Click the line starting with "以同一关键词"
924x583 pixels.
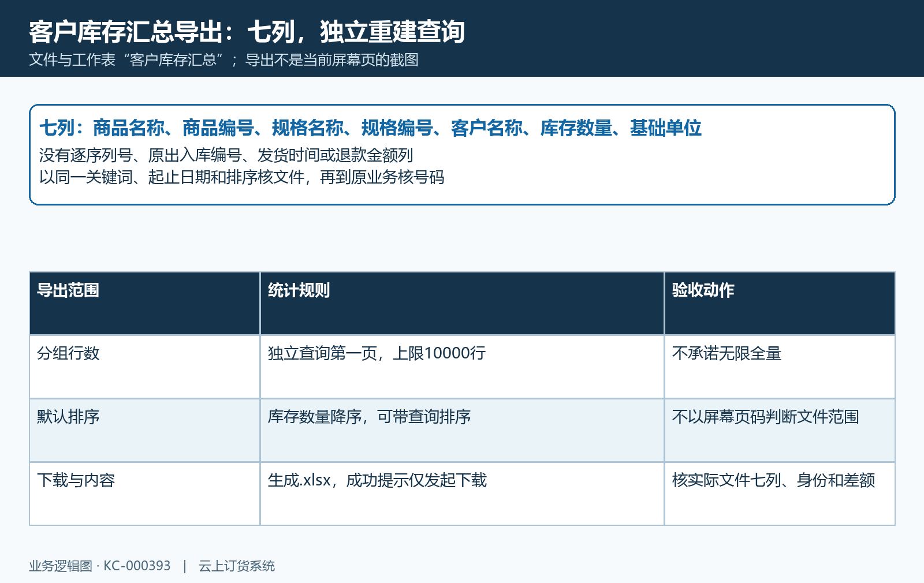point(241,177)
